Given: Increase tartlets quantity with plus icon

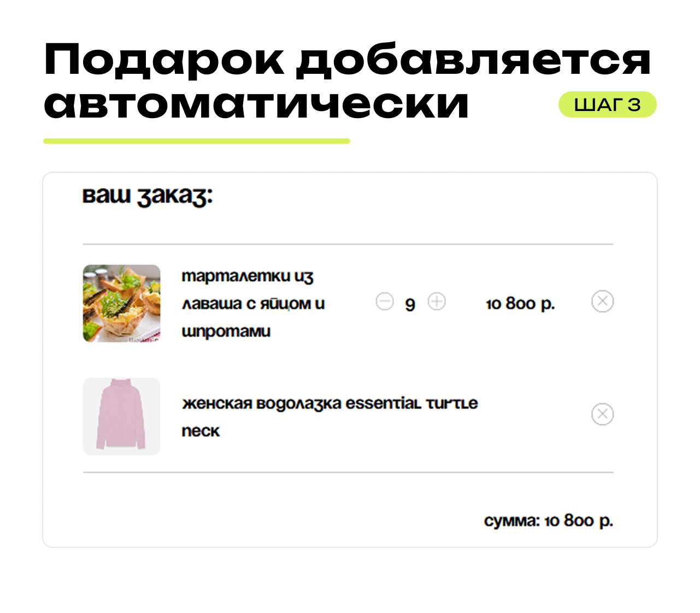Looking at the screenshot, I should [437, 301].
